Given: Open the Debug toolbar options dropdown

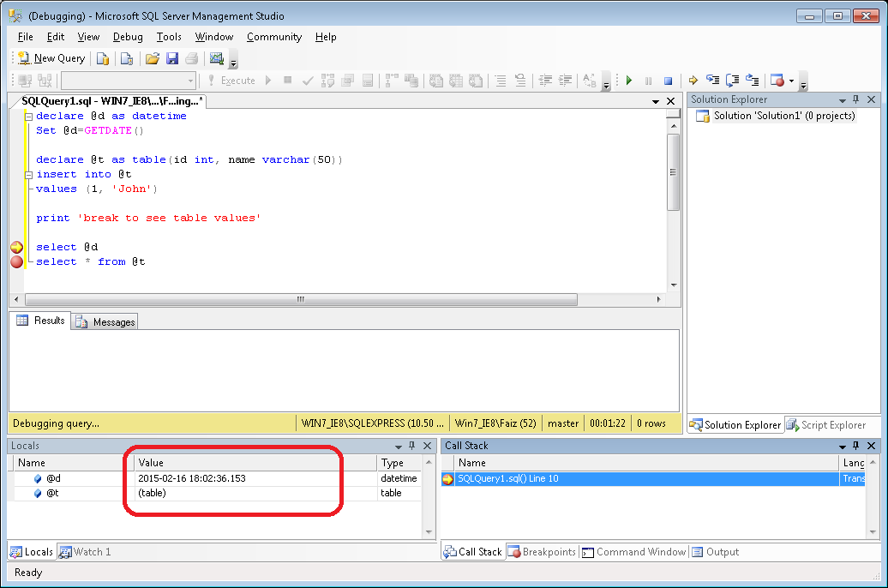Looking at the screenshot, I should (x=803, y=83).
